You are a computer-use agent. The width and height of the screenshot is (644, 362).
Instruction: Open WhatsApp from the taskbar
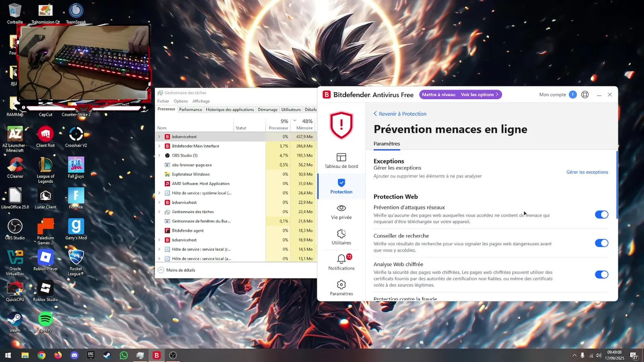click(124, 355)
